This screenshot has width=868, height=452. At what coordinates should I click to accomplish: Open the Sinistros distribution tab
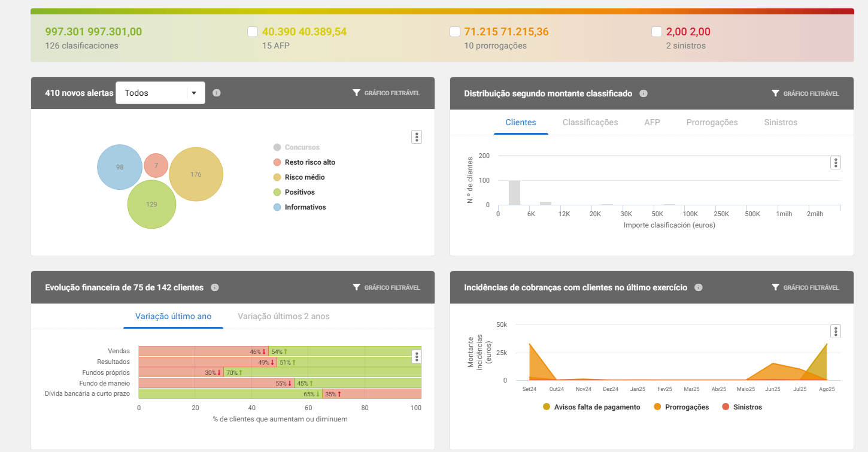(x=781, y=122)
